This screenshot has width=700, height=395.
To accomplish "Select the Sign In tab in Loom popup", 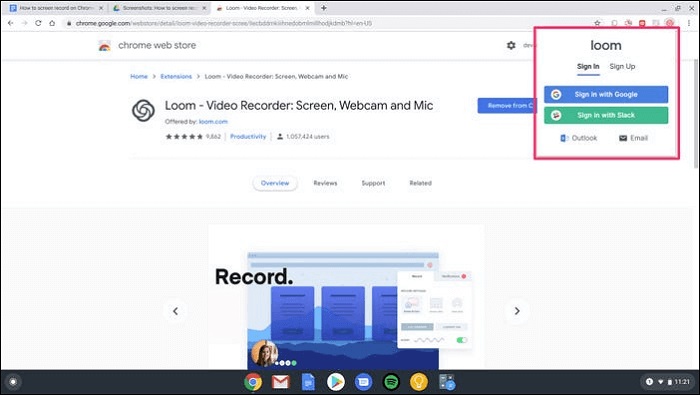I will 588,67.
